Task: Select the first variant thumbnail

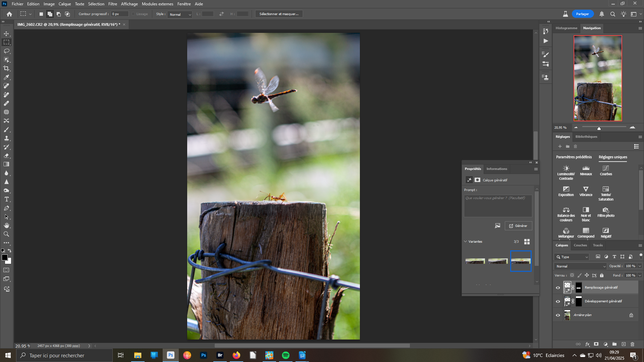Action: [x=475, y=261]
